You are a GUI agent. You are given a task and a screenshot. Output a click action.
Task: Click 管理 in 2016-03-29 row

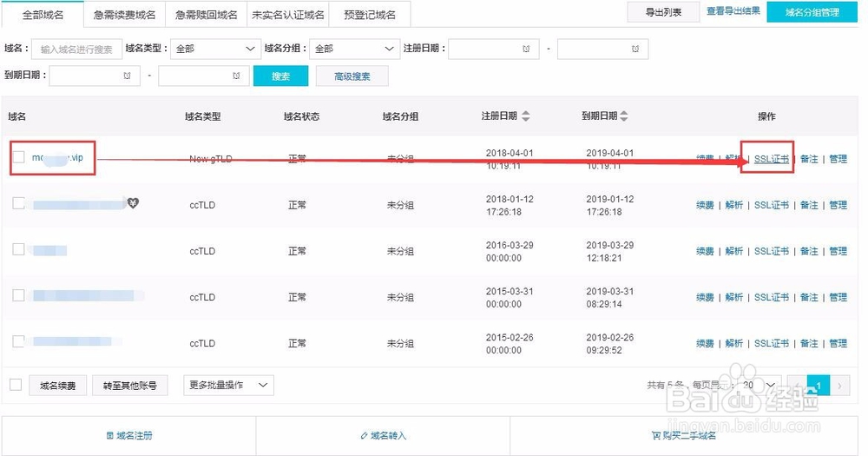point(838,251)
